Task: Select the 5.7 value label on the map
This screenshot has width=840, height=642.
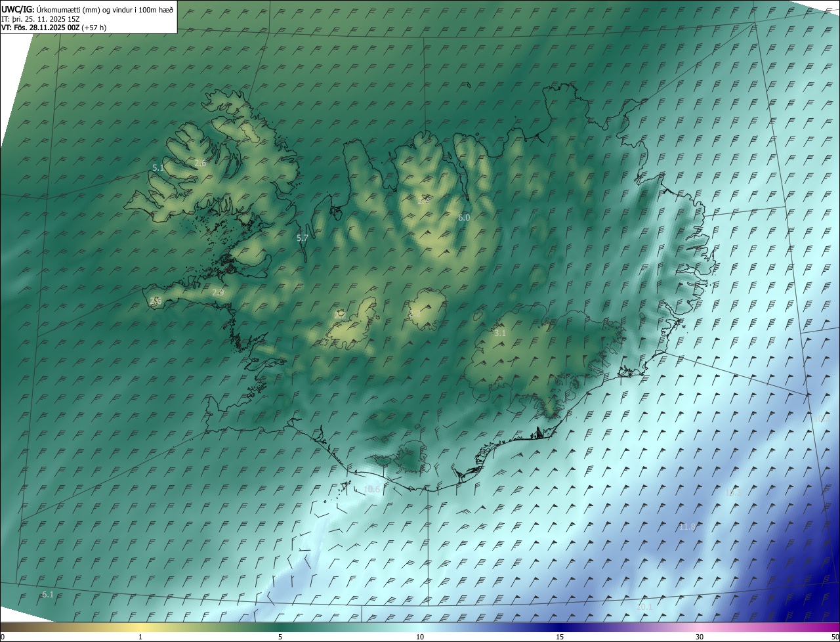Action: click(302, 238)
